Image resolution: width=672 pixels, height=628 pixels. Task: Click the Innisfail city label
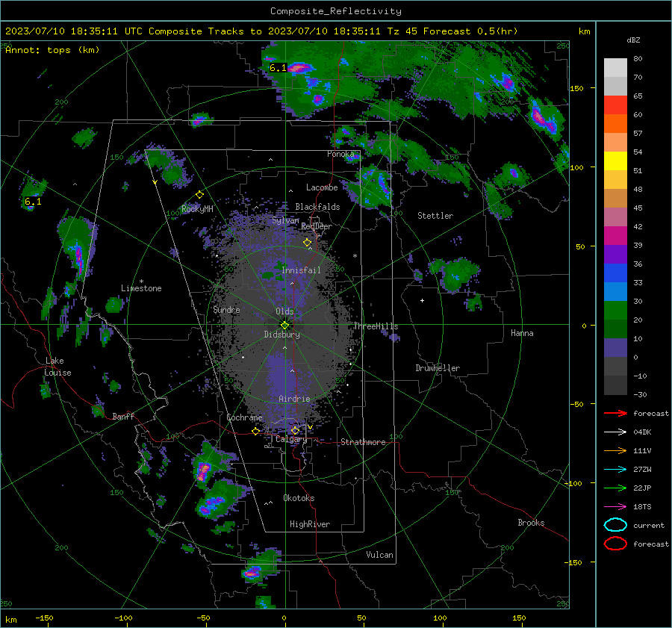[301, 270]
